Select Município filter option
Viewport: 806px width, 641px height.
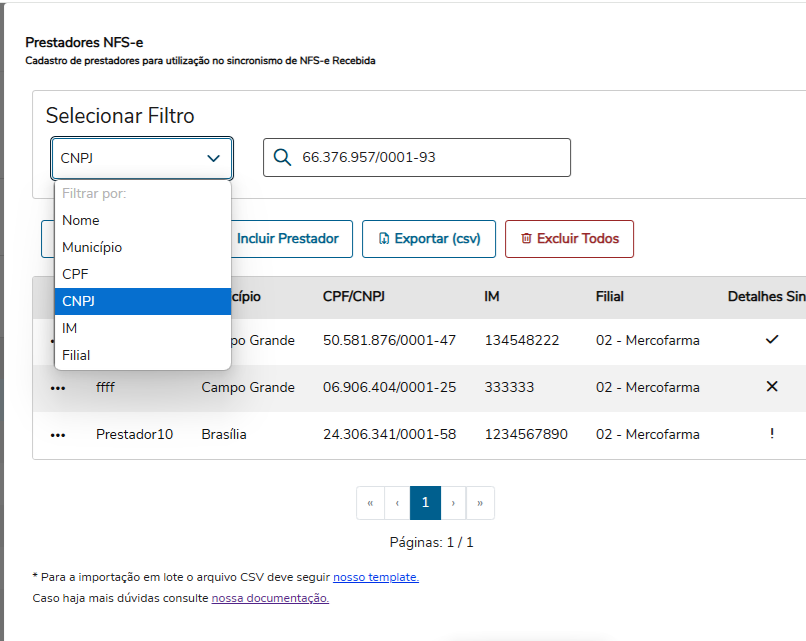click(92, 247)
